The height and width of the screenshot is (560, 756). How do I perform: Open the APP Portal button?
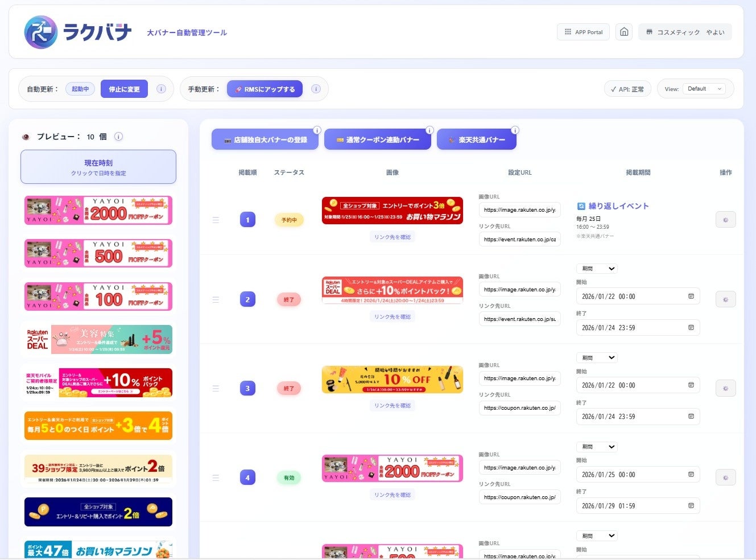pyautogui.click(x=583, y=32)
